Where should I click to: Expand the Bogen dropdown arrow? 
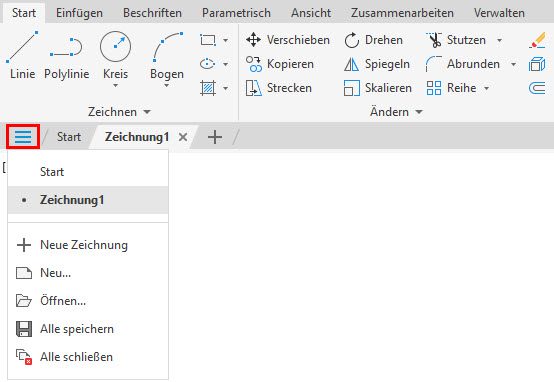[166, 86]
